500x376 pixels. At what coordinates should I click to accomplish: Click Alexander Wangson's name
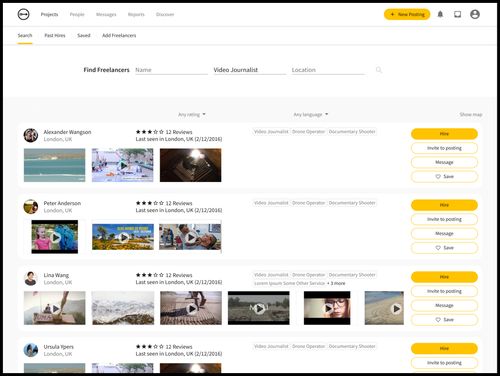click(x=67, y=132)
